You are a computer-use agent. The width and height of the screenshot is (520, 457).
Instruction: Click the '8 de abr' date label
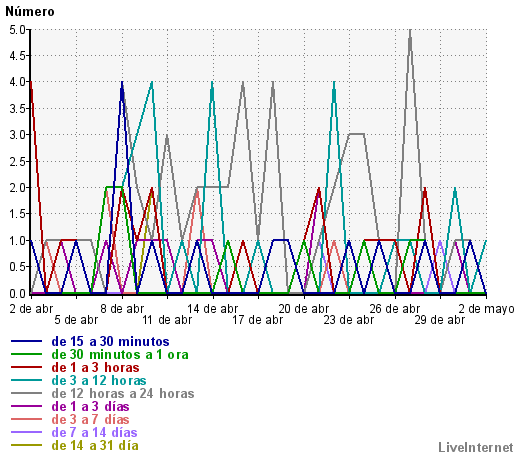[122, 309]
